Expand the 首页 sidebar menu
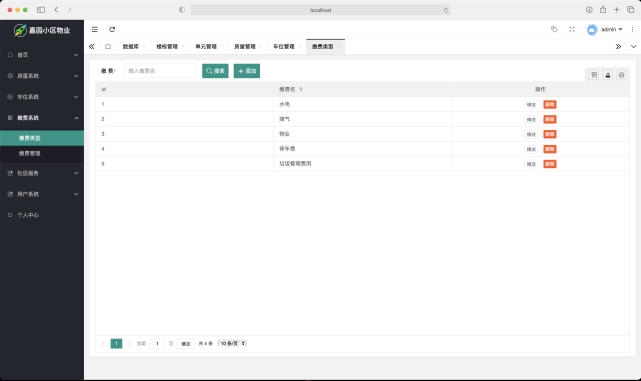 pyautogui.click(x=42, y=55)
